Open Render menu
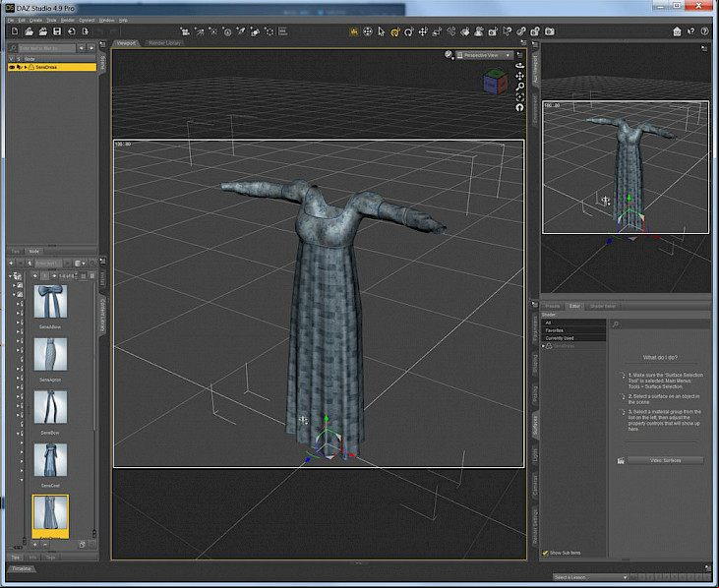The image size is (719, 588). tap(68, 21)
